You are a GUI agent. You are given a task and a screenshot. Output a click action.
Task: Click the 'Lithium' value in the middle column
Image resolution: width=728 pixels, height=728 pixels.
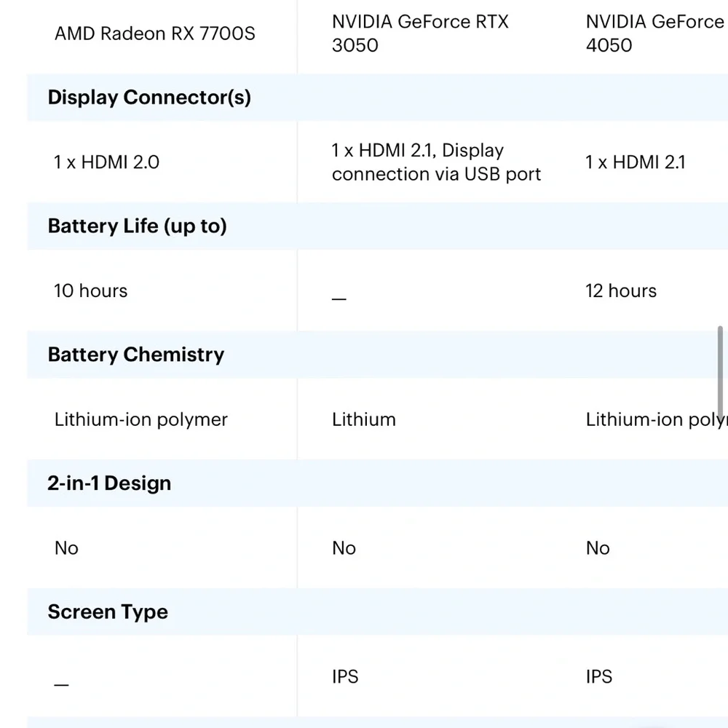click(364, 419)
